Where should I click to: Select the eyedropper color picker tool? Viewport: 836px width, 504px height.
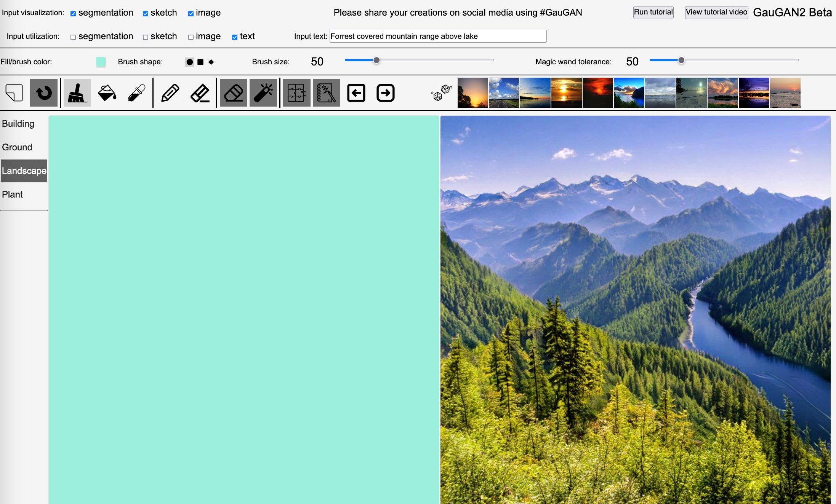point(136,93)
